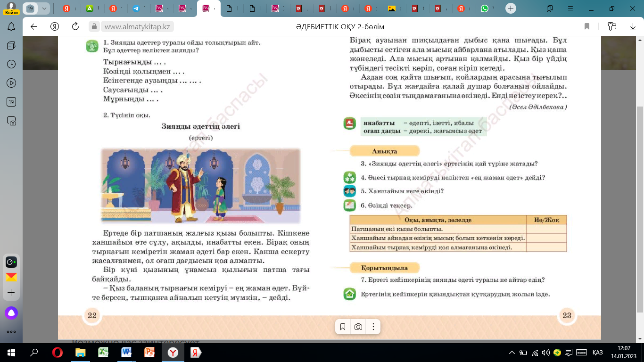This screenshot has height=362, width=644.
Task: Switch to the green 'A' icon tab
Action: point(90,8)
